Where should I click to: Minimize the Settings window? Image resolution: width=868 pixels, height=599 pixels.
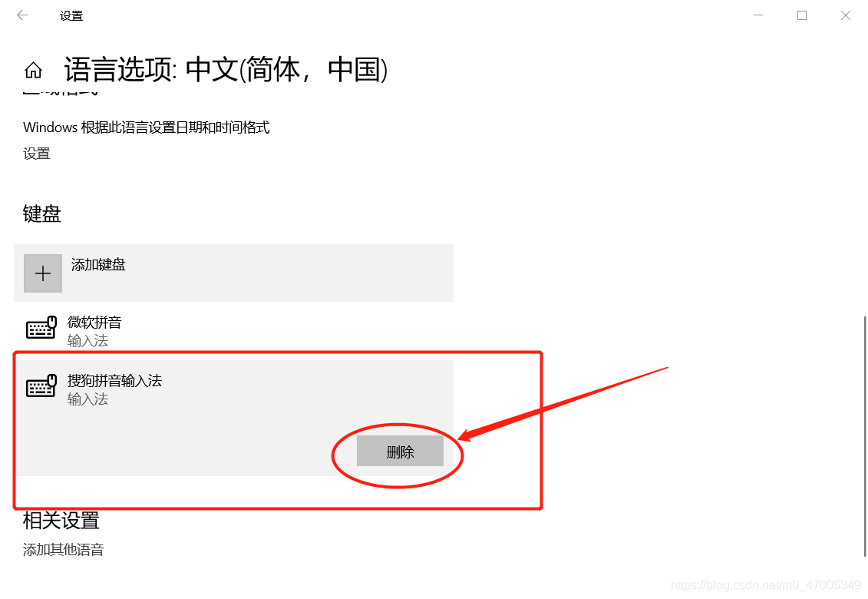tap(758, 15)
